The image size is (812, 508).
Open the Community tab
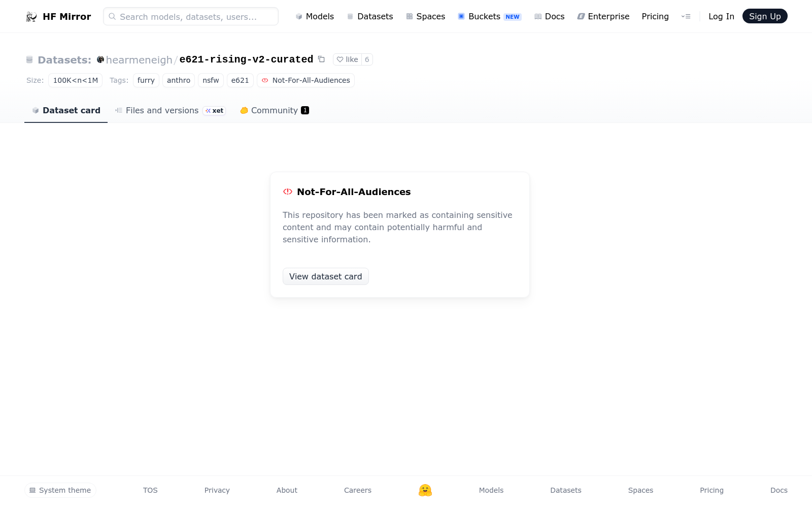coord(275,110)
